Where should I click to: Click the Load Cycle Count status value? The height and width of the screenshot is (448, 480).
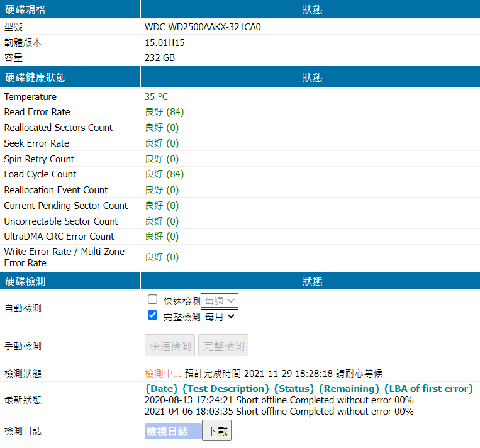164,174
